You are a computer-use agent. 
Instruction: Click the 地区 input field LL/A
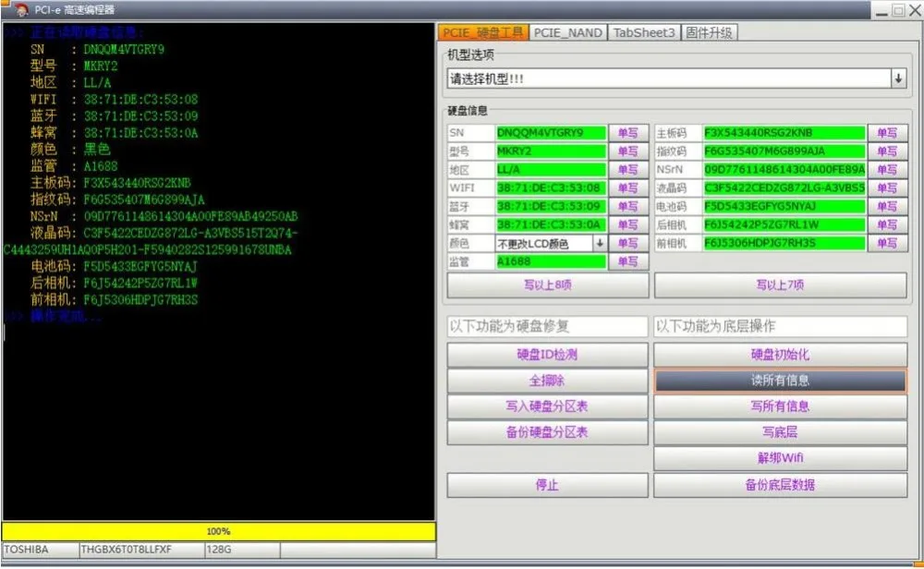coord(551,170)
